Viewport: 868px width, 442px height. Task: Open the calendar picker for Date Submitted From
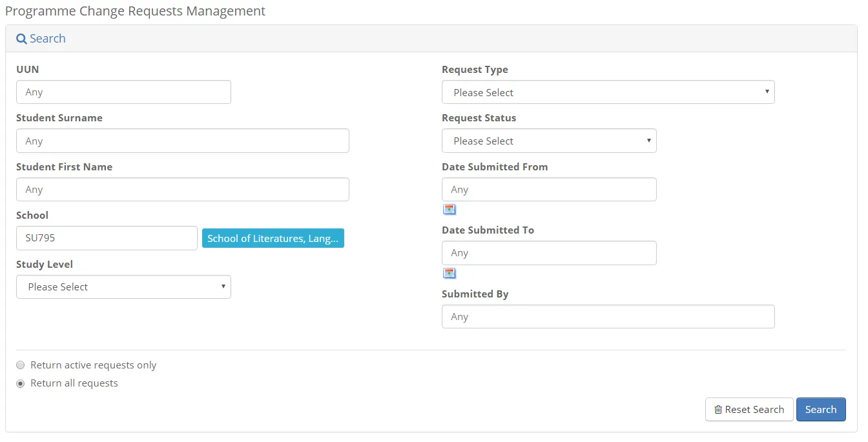point(449,208)
